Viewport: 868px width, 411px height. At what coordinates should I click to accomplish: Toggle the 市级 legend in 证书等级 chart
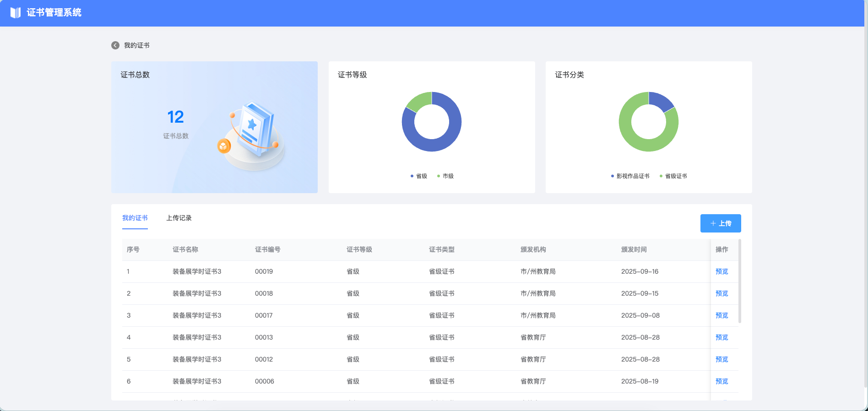click(445, 176)
